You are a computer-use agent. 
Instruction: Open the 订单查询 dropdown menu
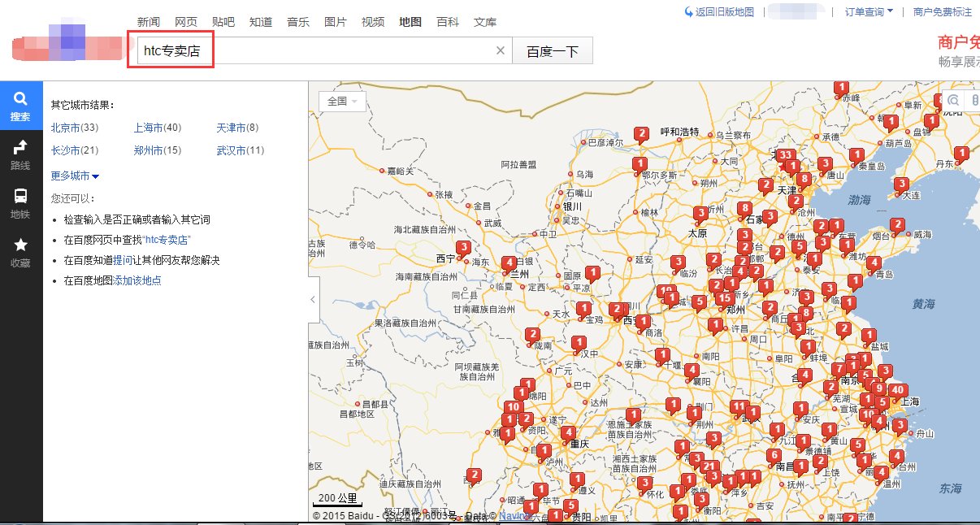pyautogui.click(x=869, y=11)
